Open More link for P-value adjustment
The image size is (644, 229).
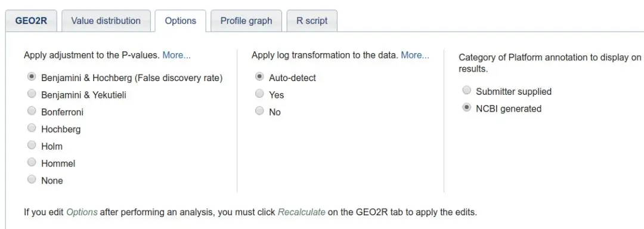[177, 55]
